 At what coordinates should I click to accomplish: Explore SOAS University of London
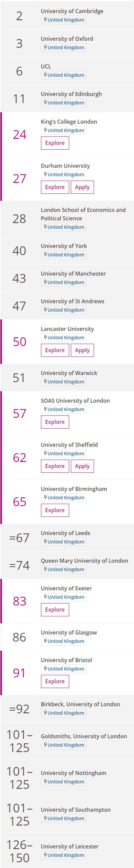pyautogui.click(x=55, y=422)
